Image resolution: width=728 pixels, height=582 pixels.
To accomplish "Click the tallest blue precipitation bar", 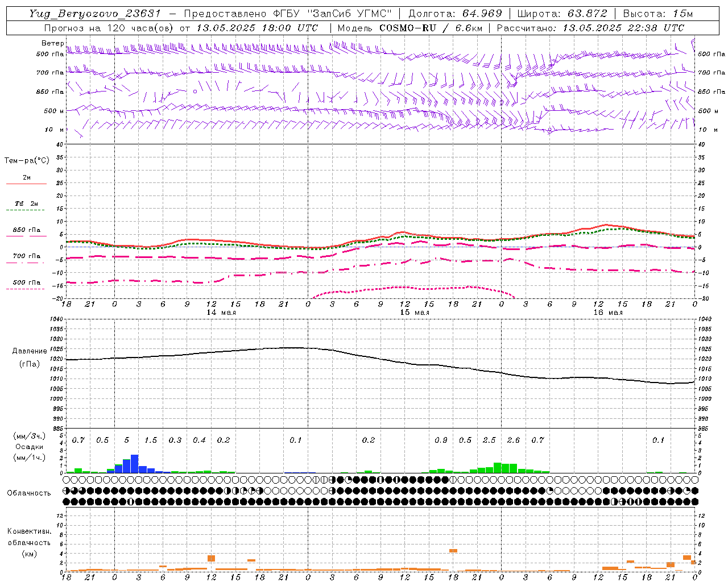I will pyautogui.click(x=135, y=464).
